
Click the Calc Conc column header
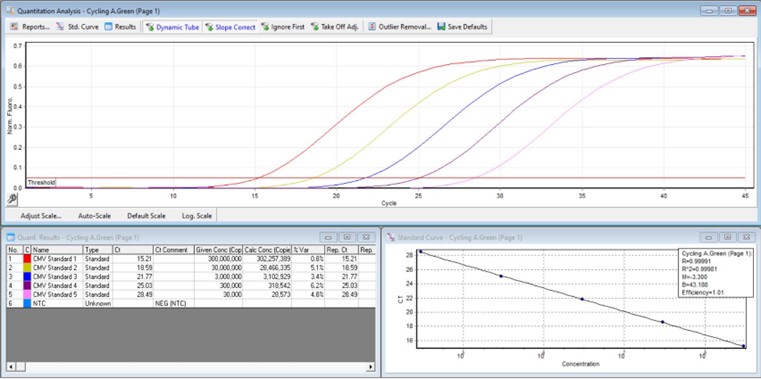(267, 250)
